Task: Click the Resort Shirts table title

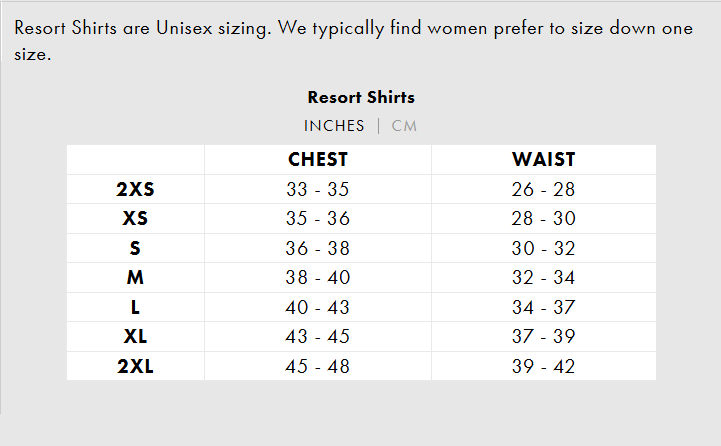Action: coord(361,98)
